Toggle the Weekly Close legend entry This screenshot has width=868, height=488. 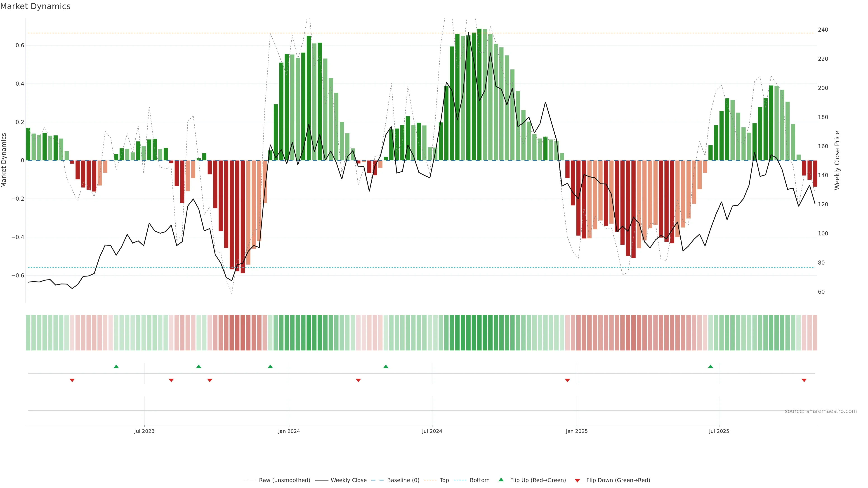pyautogui.click(x=348, y=480)
